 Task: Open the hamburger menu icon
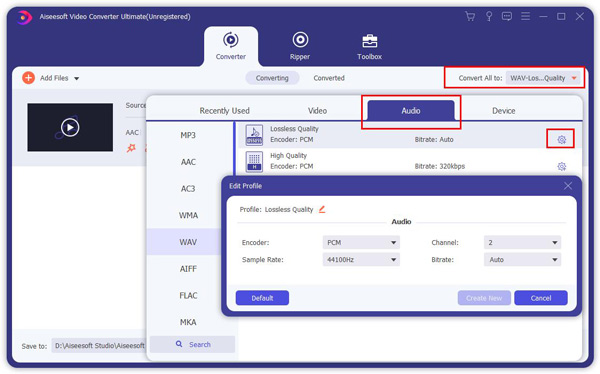click(x=525, y=16)
